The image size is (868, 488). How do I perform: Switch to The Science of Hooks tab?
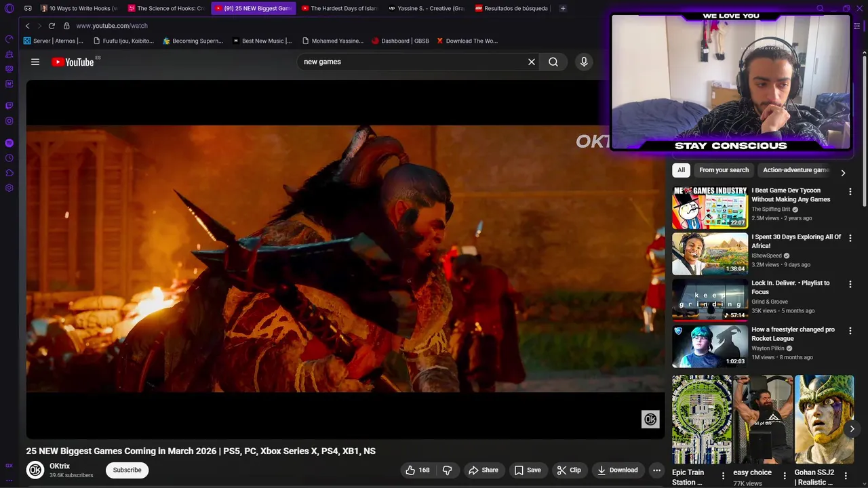click(x=166, y=8)
